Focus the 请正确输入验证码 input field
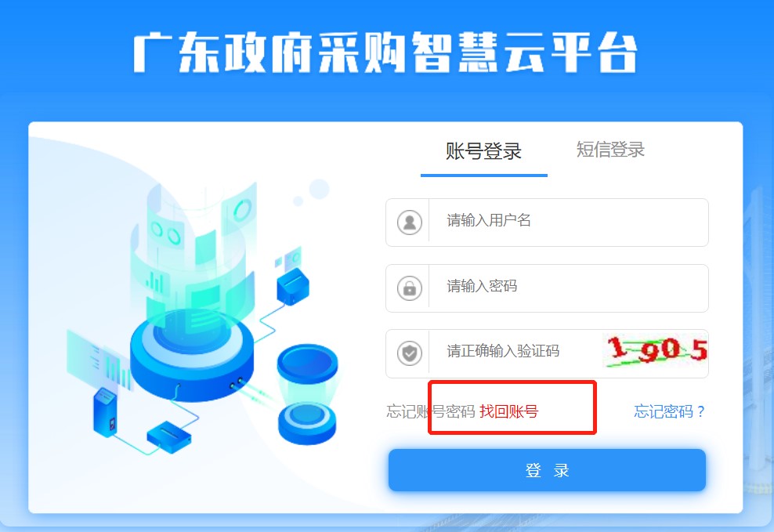Image resolution: width=774 pixels, height=532 pixels. coord(515,351)
